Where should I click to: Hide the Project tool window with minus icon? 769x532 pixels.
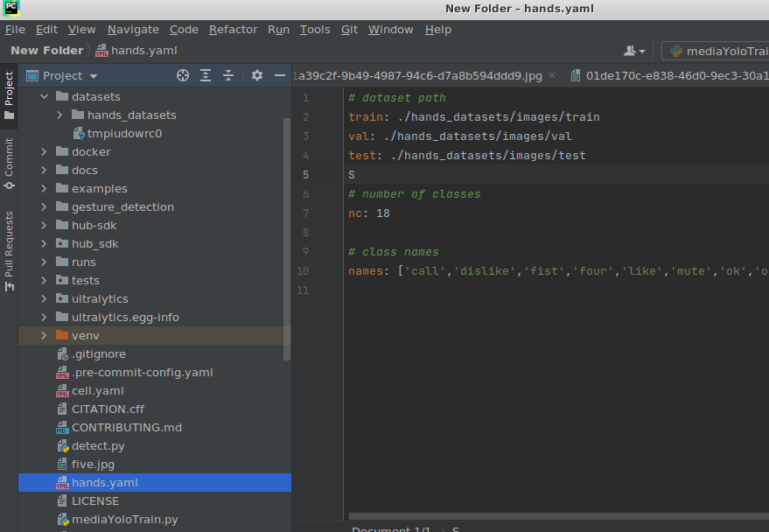pos(280,75)
